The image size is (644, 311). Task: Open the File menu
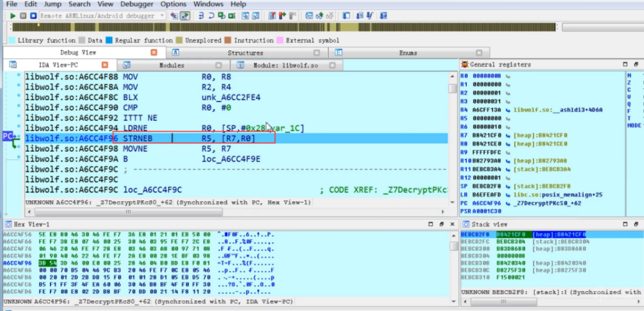(x=12, y=4)
